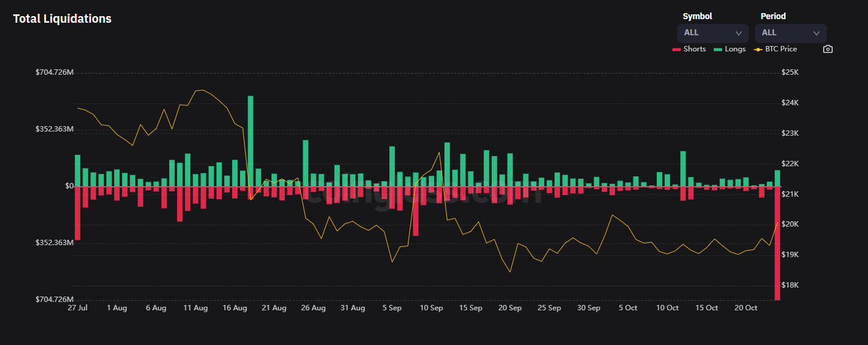
Task: Click the 10 Sep x-axis date label
Action: 431,308
